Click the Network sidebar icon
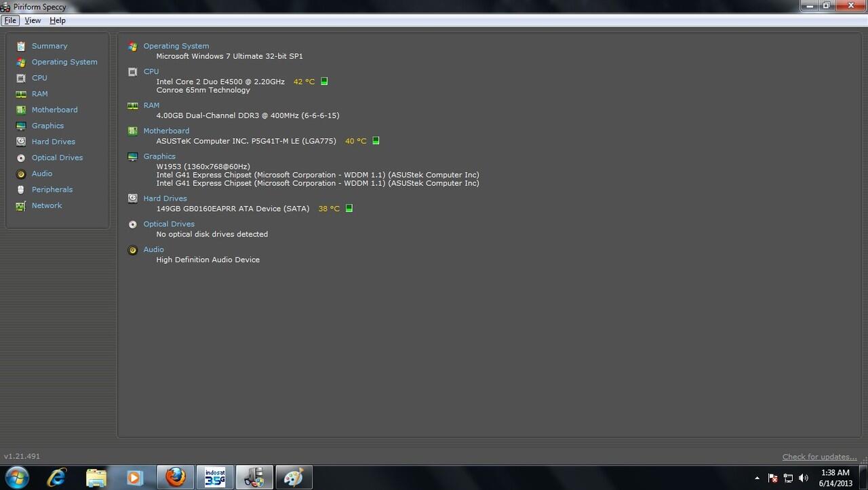The height and width of the screenshot is (490, 868). pos(21,205)
